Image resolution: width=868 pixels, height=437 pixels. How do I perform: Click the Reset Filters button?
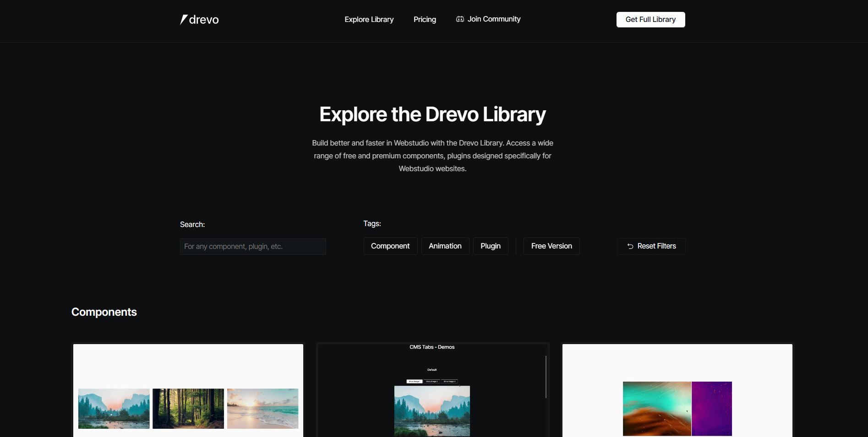pos(651,246)
